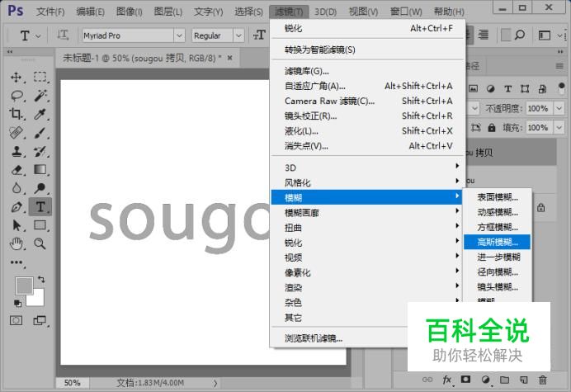Select the Pen tool
The height and width of the screenshot is (392, 571).
tap(16, 207)
